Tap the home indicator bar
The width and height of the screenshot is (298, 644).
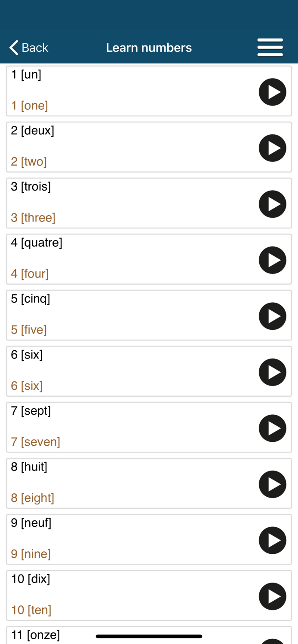tap(149, 637)
